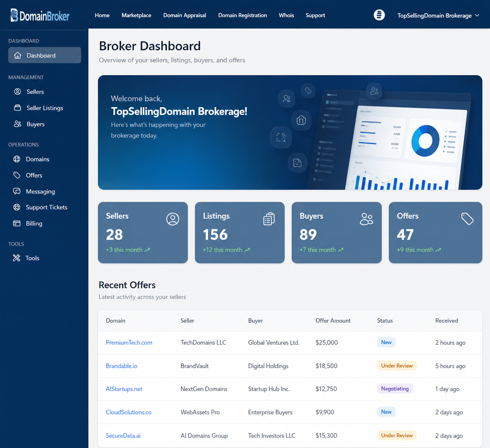Click the Received column header

tap(446, 321)
